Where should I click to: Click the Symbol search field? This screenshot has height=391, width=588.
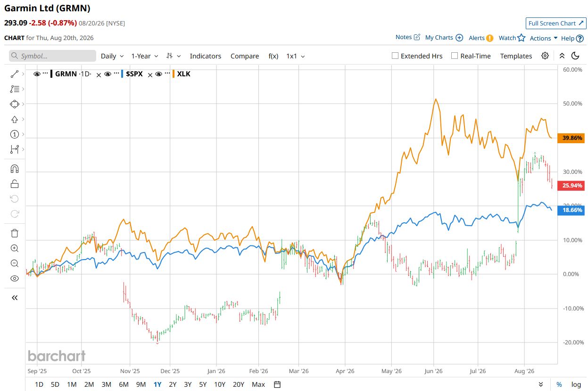tap(52, 56)
